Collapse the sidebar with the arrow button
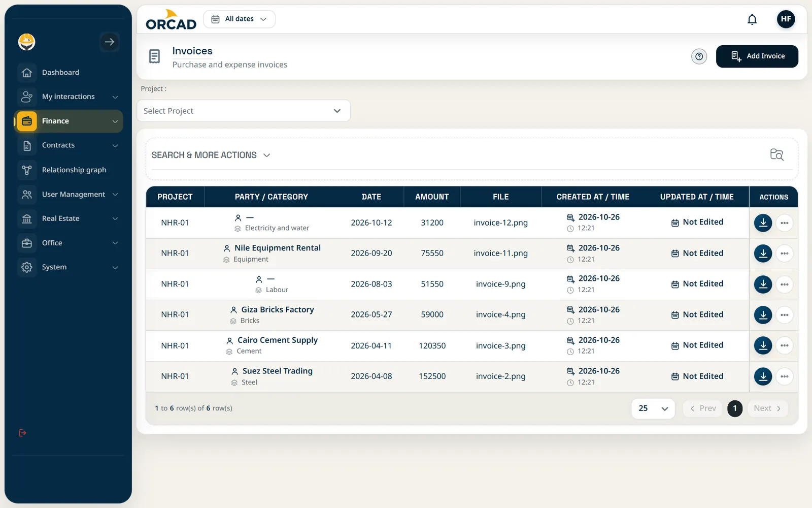The height and width of the screenshot is (508, 812). (109, 42)
